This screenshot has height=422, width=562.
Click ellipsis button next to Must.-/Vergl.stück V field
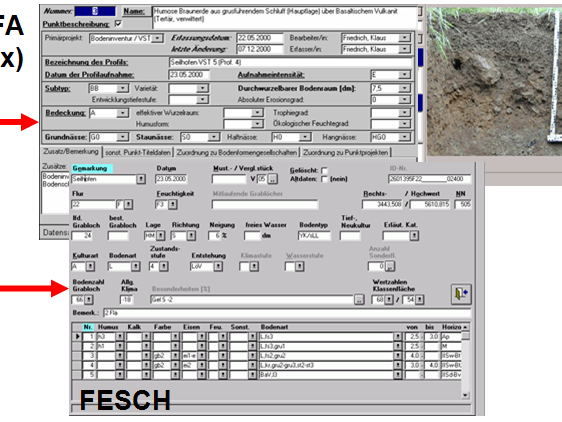(273, 179)
